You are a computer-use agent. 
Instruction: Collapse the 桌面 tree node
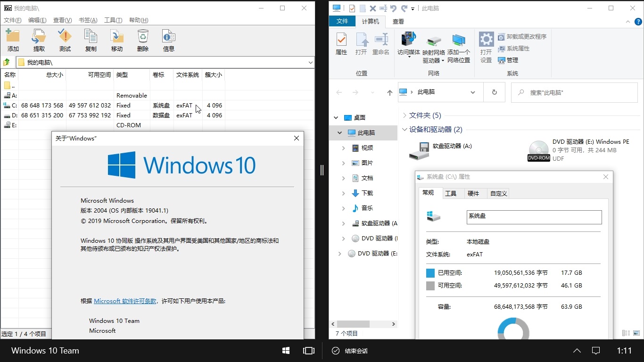tap(336, 117)
